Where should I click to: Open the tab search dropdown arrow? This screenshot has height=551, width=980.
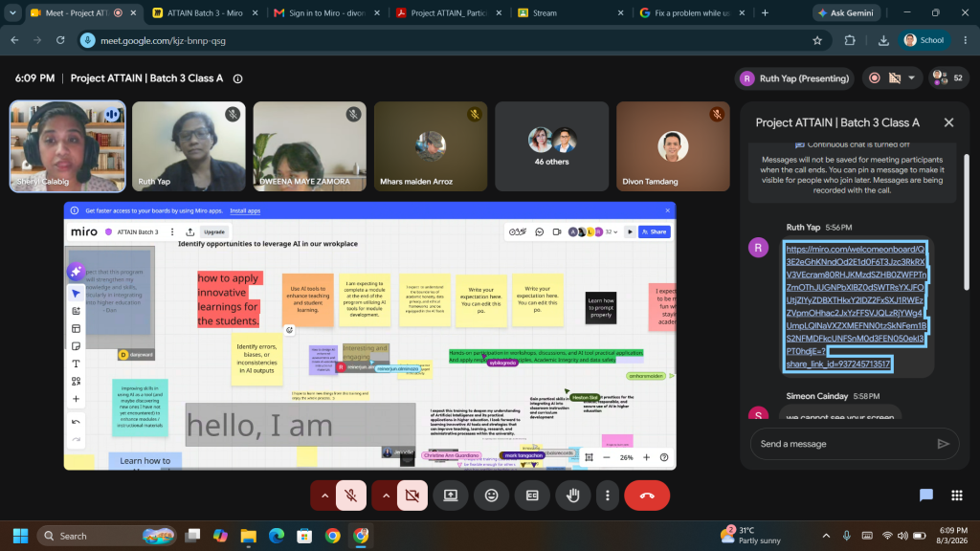point(12,12)
